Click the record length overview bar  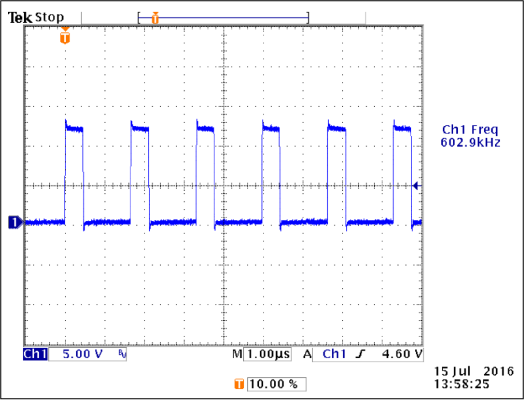click(x=223, y=18)
